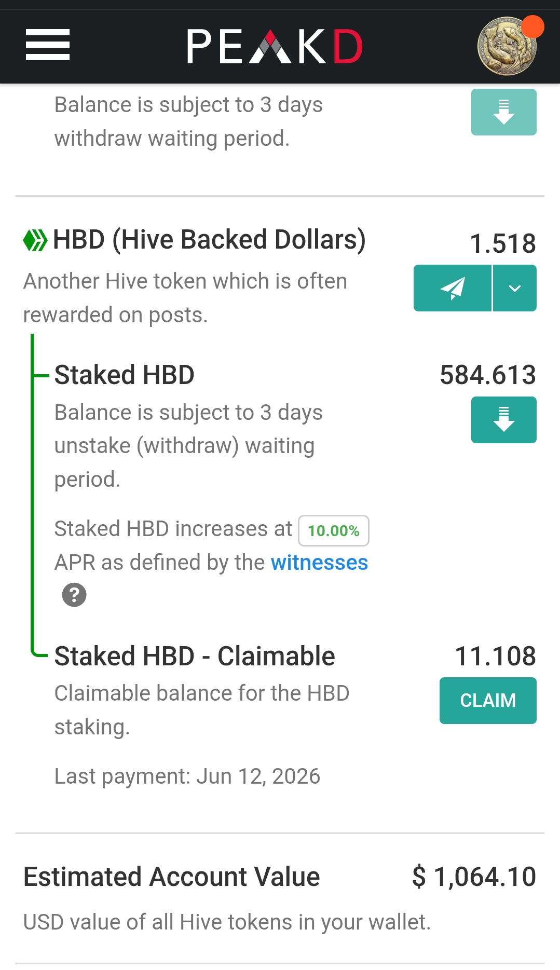Screen dimensions: 560x970
Task: Click the claimable amount 11.108
Action: point(495,656)
